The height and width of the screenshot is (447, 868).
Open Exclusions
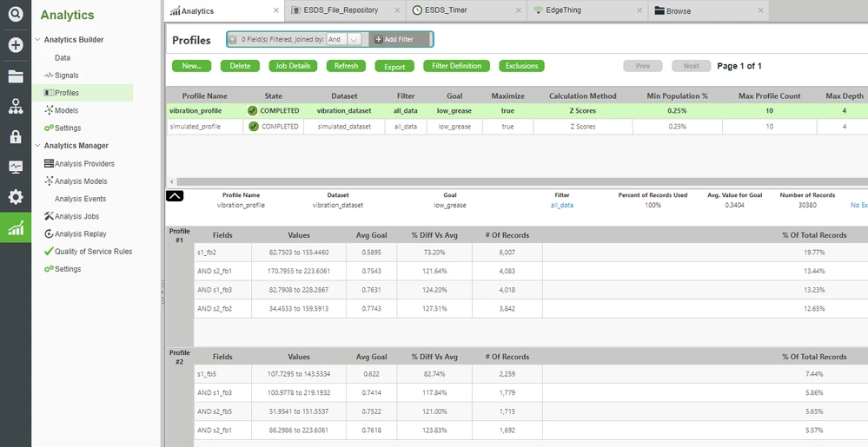click(521, 66)
